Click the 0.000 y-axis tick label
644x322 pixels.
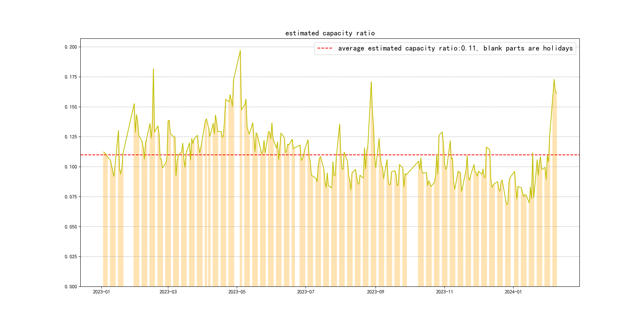[x=71, y=287]
